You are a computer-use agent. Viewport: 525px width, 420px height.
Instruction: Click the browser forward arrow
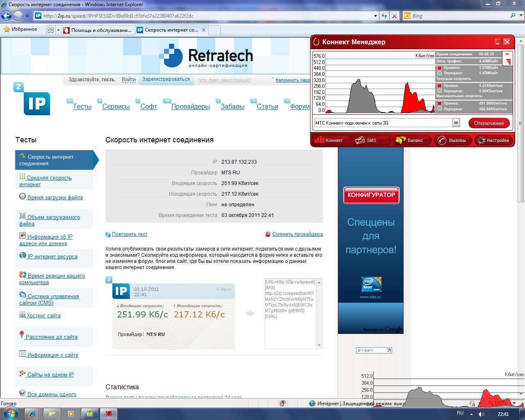pos(18,16)
